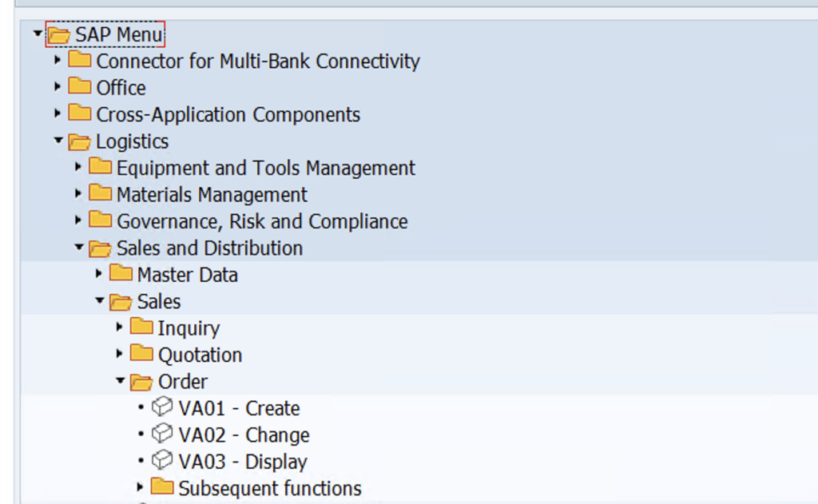Open VA02 - Change transaction

244,435
